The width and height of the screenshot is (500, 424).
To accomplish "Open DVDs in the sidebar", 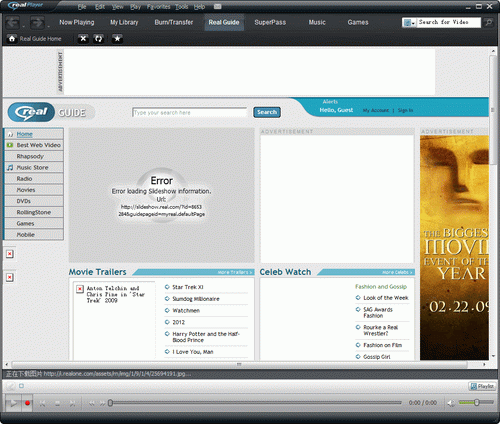I will click(x=34, y=201).
